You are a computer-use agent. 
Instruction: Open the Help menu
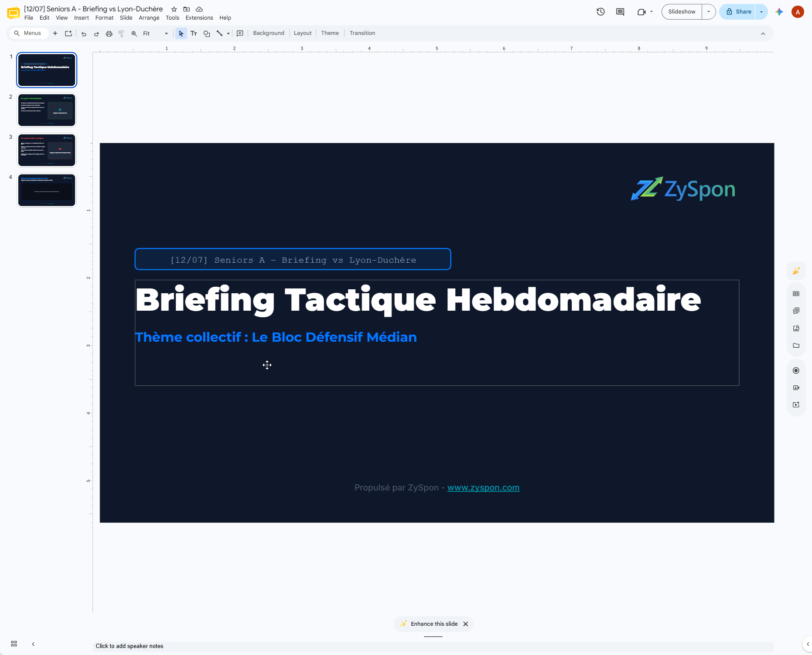point(225,18)
